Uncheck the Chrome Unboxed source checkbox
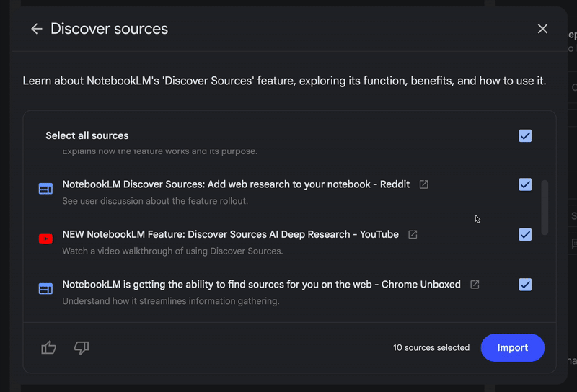Image resolution: width=577 pixels, height=392 pixels. click(x=525, y=284)
